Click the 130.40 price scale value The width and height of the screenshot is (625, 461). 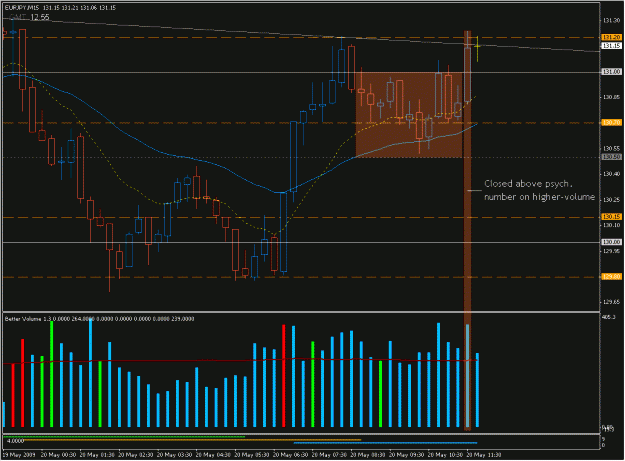(x=611, y=174)
